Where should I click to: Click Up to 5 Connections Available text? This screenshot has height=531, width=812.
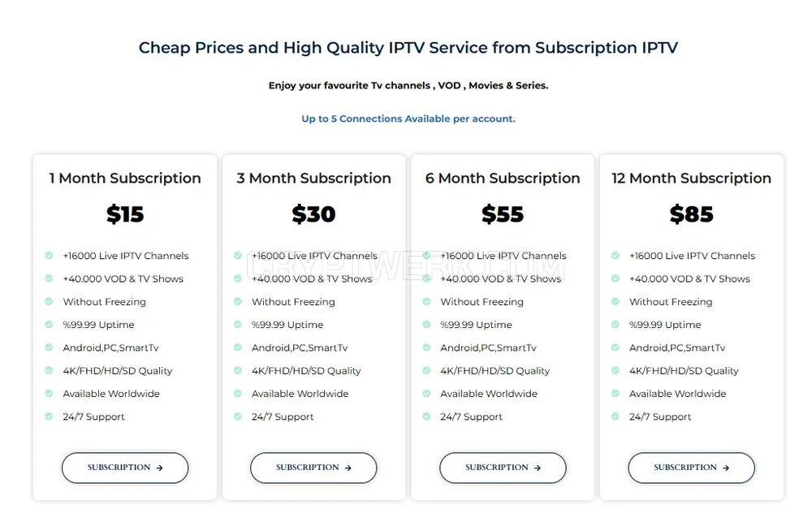(408, 119)
